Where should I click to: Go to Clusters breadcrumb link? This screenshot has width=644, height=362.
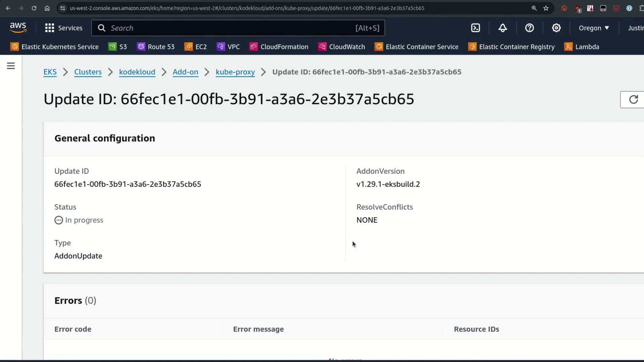click(x=88, y=72)
